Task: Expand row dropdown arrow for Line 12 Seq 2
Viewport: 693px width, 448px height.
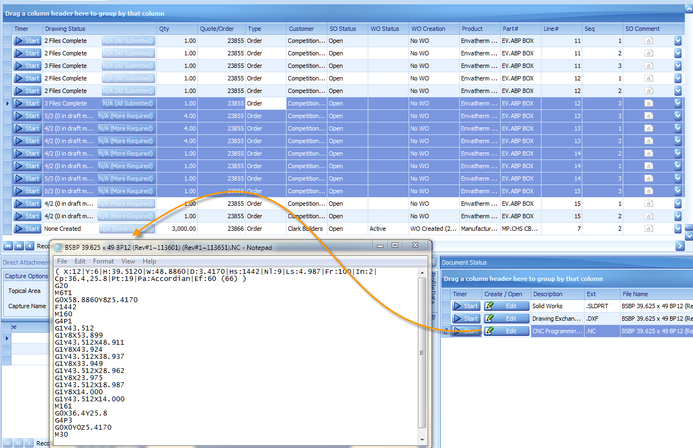Action: click(x=678, y=91)
